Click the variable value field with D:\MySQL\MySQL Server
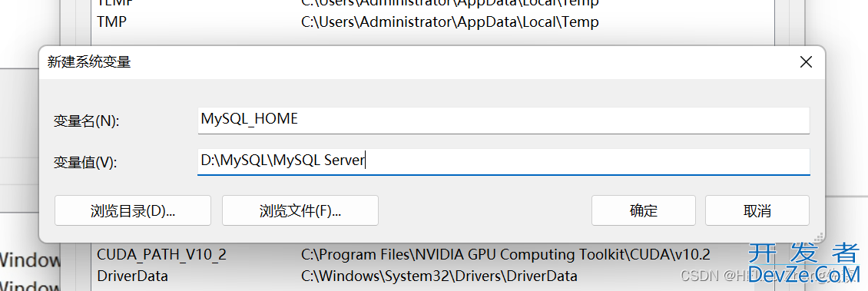 pos(504,161)
